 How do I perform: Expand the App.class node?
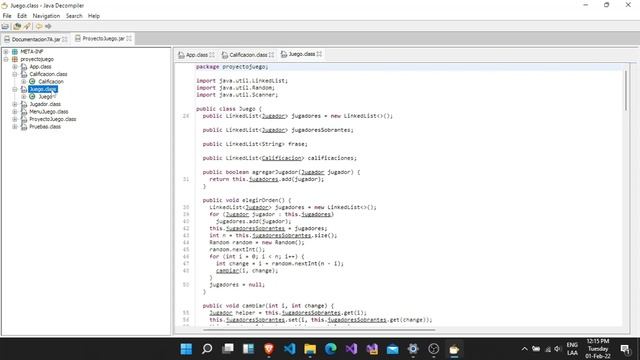[x=15, y=67]
